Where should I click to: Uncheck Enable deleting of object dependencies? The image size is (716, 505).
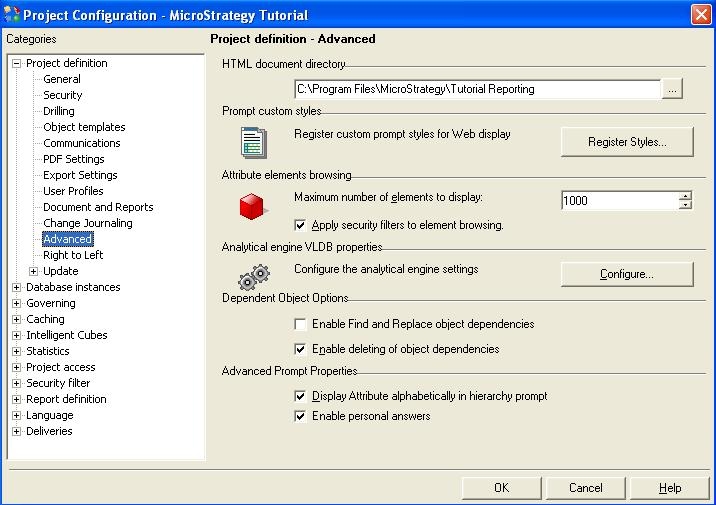click(x=301, y=350)
